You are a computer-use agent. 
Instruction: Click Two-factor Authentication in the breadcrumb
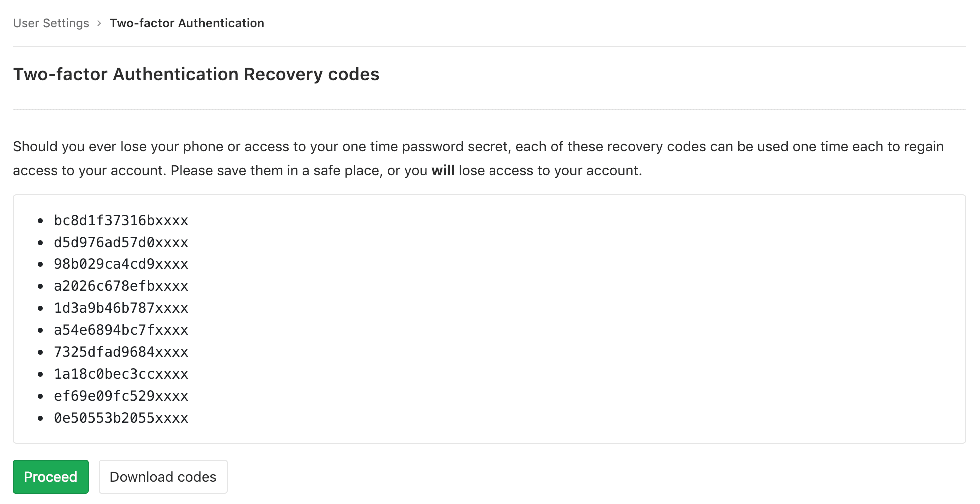pos(187,23)
